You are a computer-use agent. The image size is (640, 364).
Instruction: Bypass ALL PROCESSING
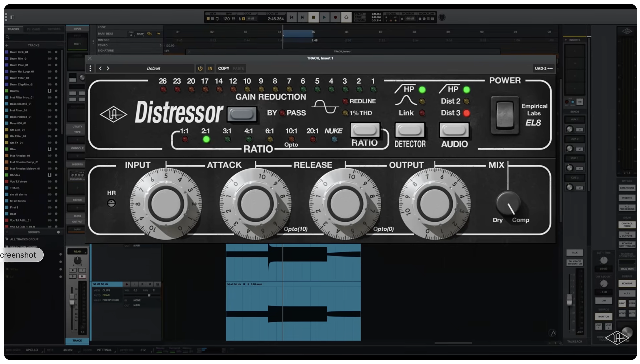click(x=627, y=208)
